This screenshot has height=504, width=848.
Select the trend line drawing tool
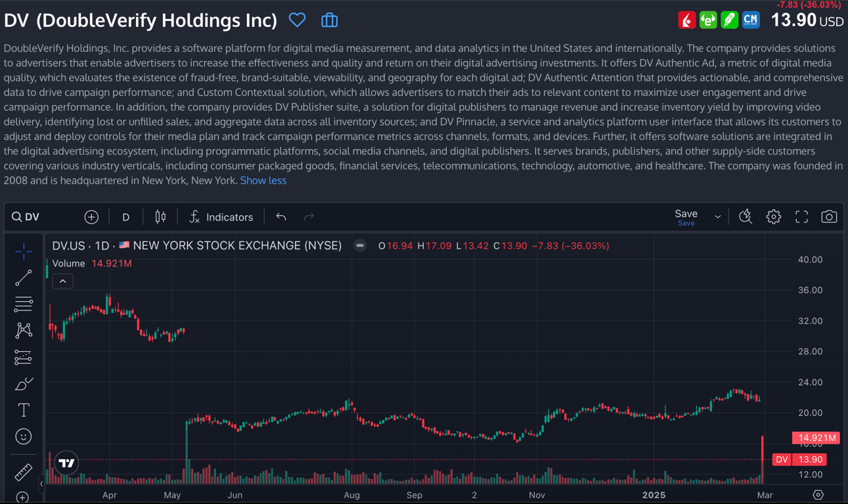pos(24,278)
